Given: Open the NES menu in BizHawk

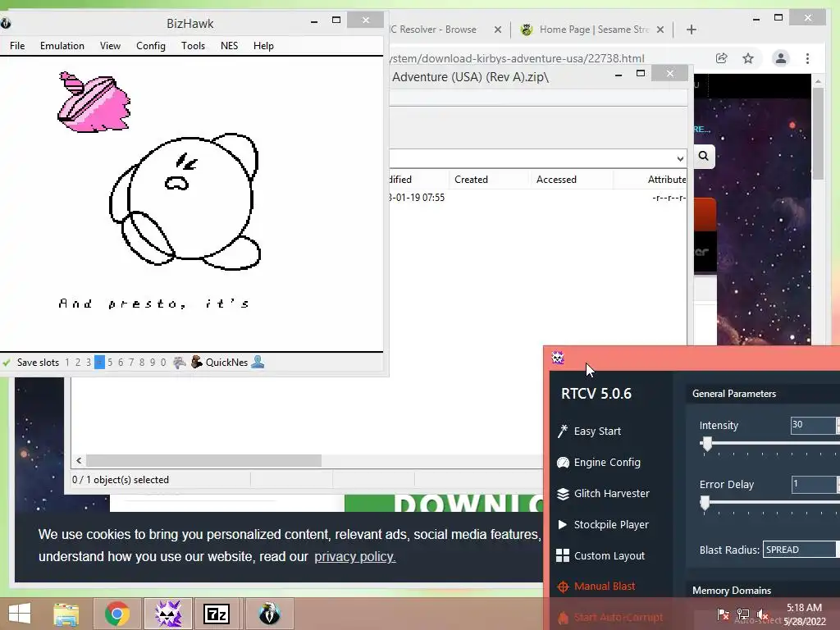Looking at the screenshot, I should tap(230, 46).
